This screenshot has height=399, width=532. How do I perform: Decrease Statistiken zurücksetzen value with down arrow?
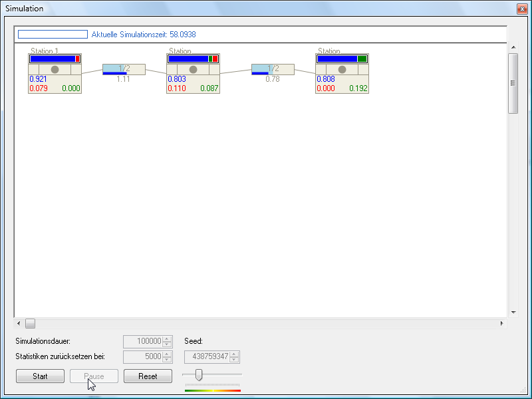coord(167,359)
